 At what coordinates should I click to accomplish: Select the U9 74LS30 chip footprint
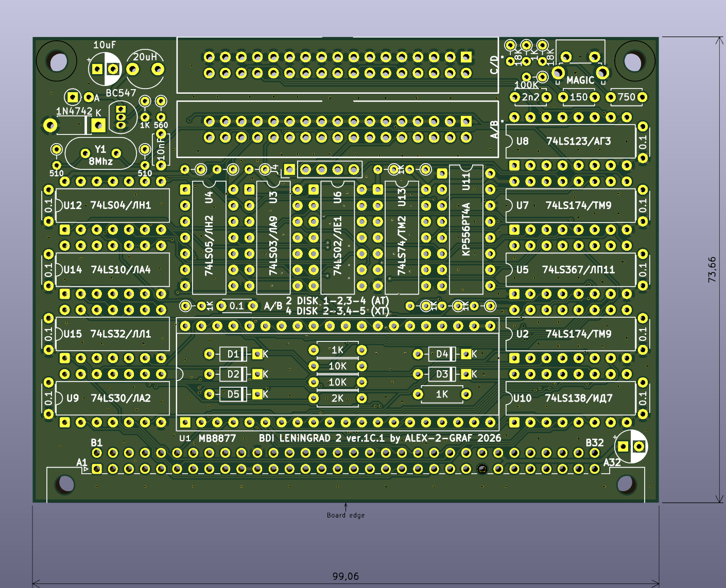click(x=112, y=398)
